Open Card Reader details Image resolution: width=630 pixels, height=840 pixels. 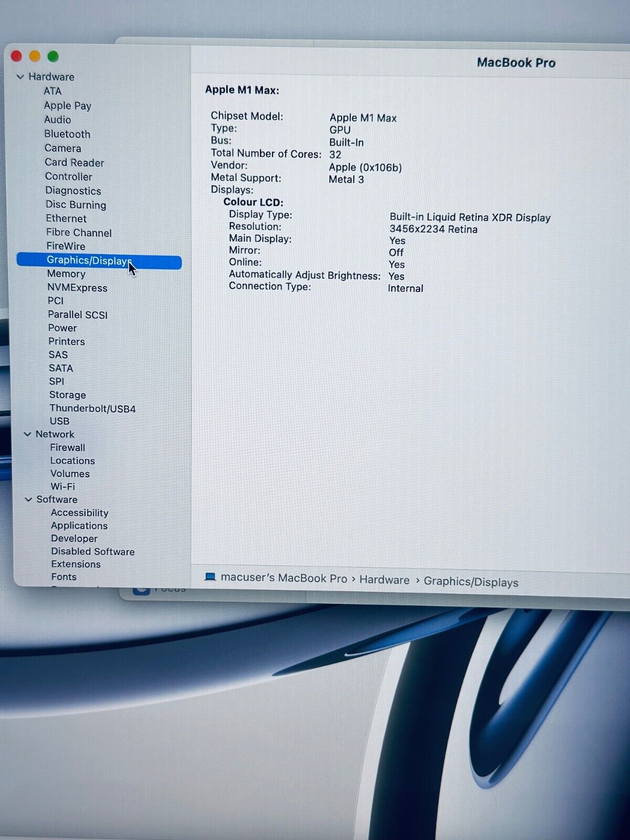click(x=75, y=163)
